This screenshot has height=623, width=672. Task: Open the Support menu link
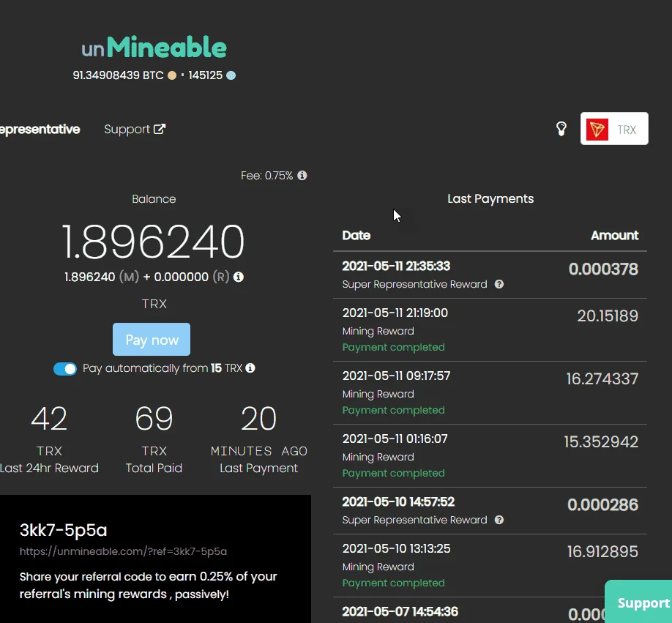tap(135, 129)
